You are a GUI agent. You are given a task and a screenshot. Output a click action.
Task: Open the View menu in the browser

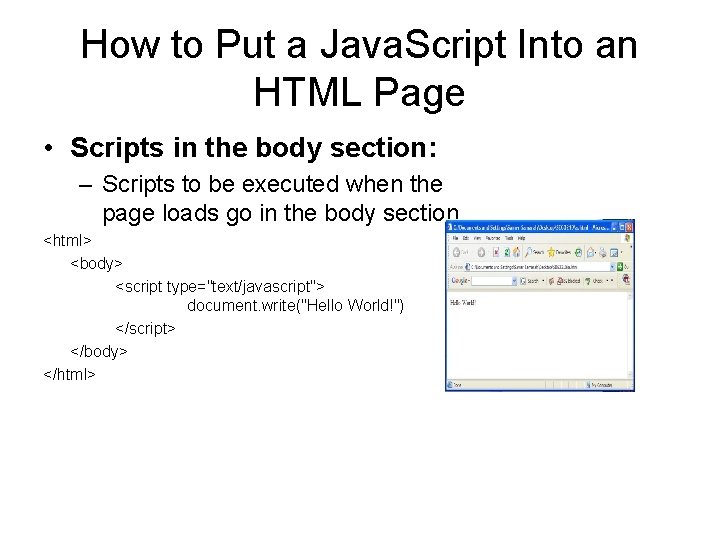477,238
